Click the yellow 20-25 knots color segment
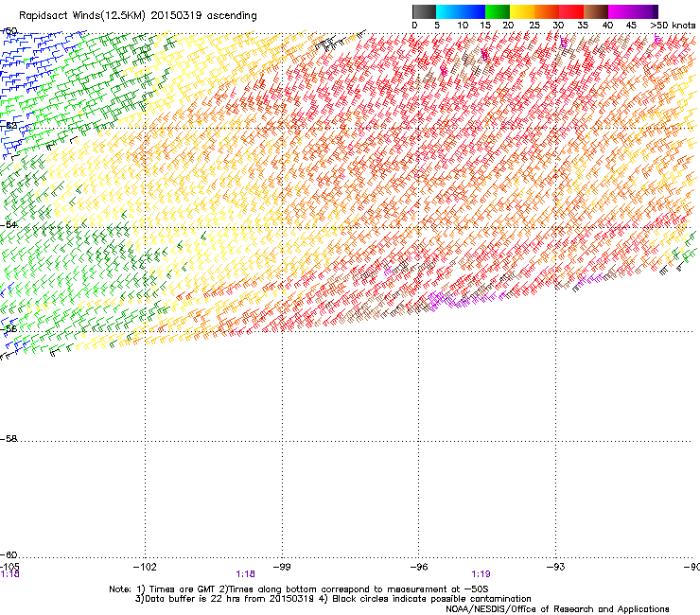The height and width of the screenshot is (615, 700). [x=522, y=11]
